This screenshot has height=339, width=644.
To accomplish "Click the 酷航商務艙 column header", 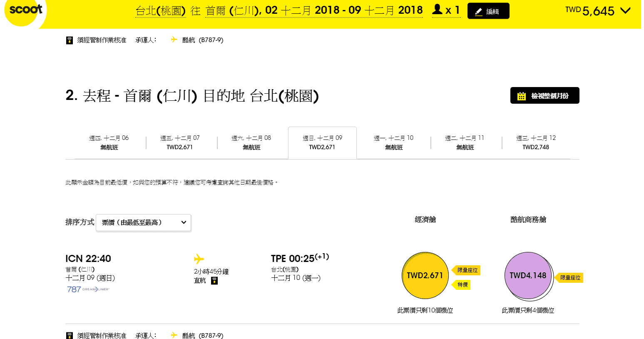I will click(528, 219).
